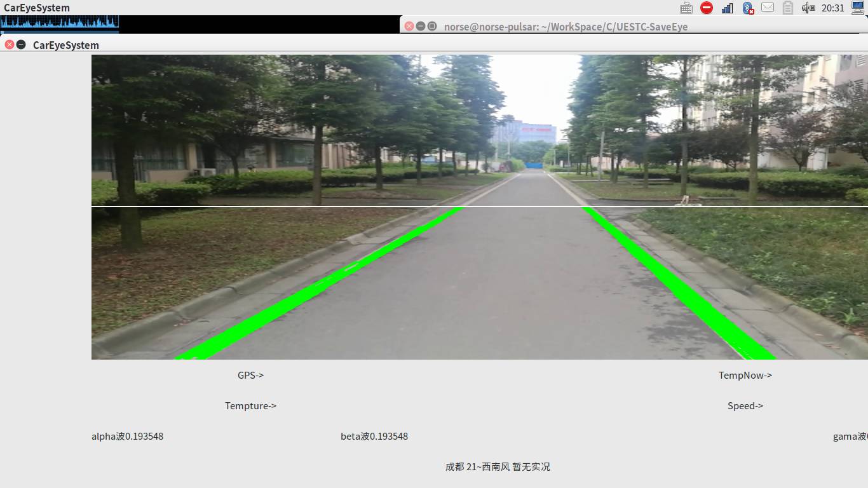The width and height of the screenshot is (868, 488).
Task: Click the TempNow-> label
Action: [745, 375]
